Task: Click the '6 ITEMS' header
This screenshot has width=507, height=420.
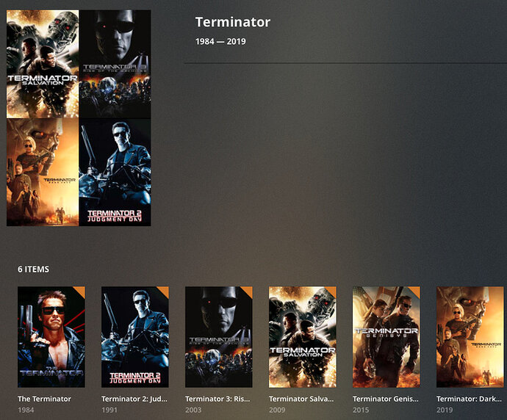Action: pyautogui.click(x=33, y=269)
